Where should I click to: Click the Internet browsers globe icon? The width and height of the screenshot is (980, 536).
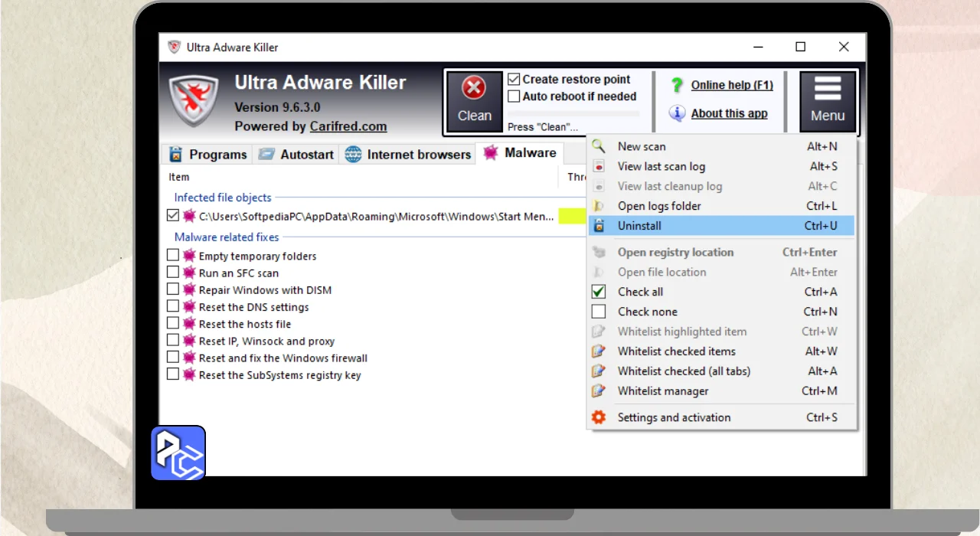tap(353, 154)
